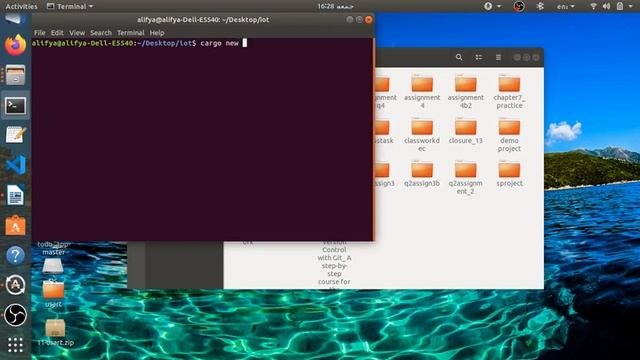Open the sproject folder

point(509,174)
